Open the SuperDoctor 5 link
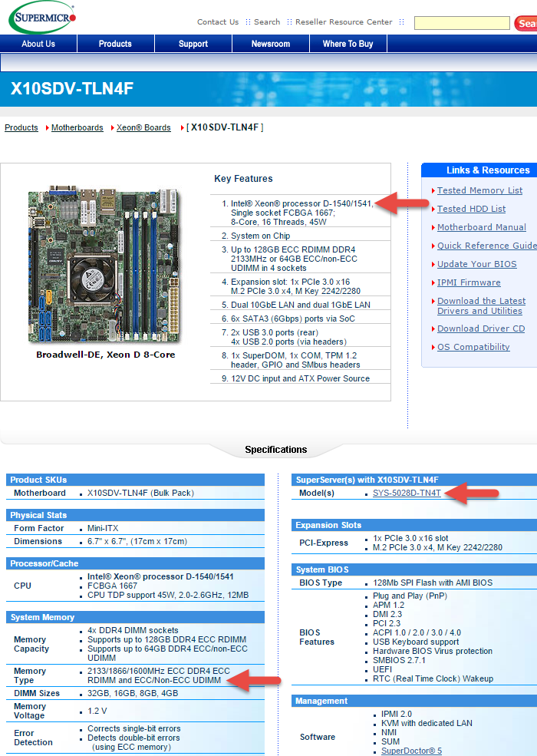 pos(412,751)
